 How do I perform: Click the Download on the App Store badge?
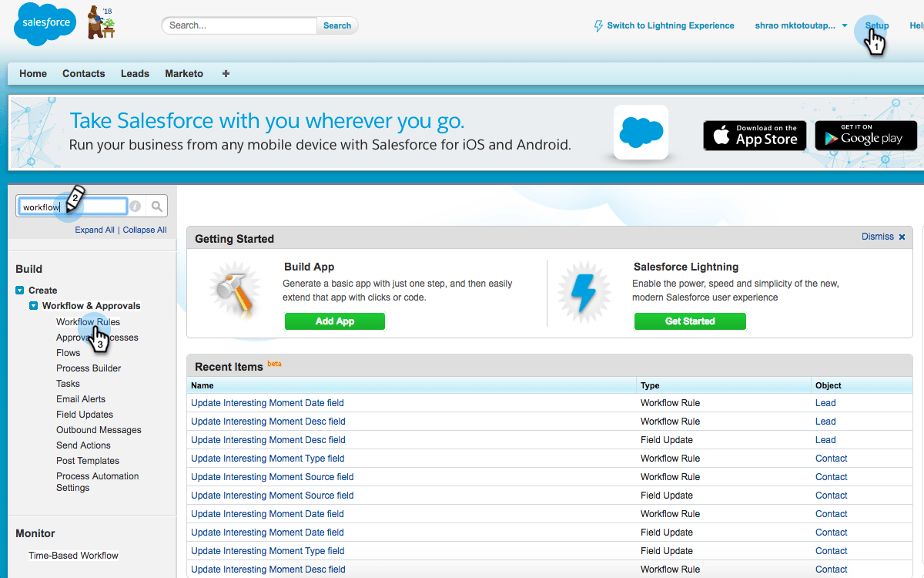pyautogui.click(x=755, y=135)
